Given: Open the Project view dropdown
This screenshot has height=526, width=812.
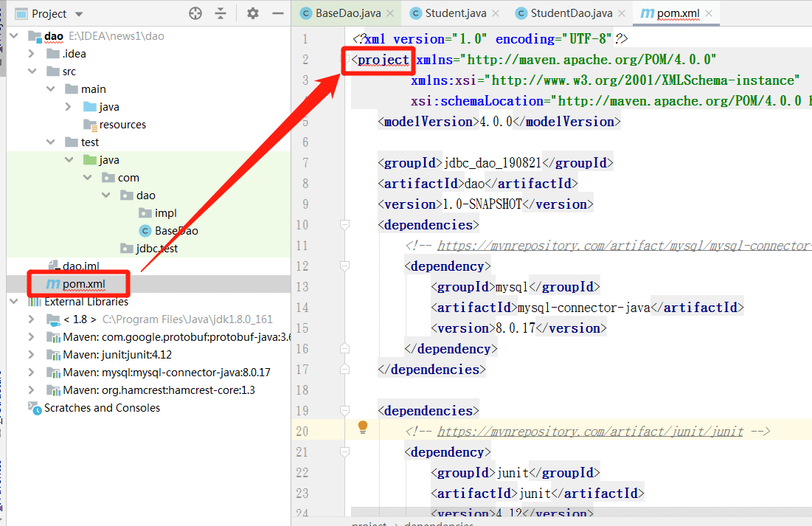Looking at the screenshot, I should 79,14.
